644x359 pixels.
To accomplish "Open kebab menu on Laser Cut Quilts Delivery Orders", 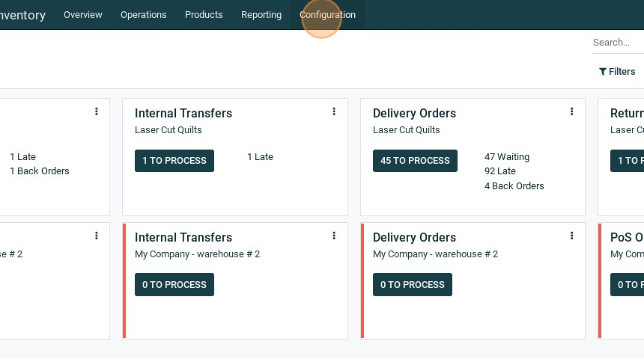I will (x=571, y=111).
